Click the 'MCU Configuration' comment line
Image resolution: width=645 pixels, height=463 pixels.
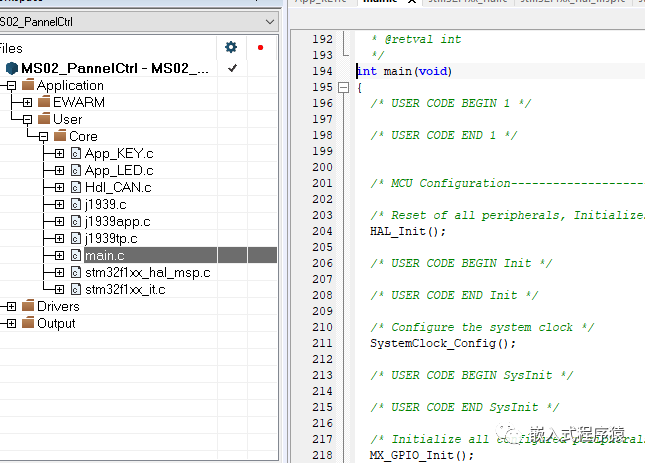click(507, 183)
